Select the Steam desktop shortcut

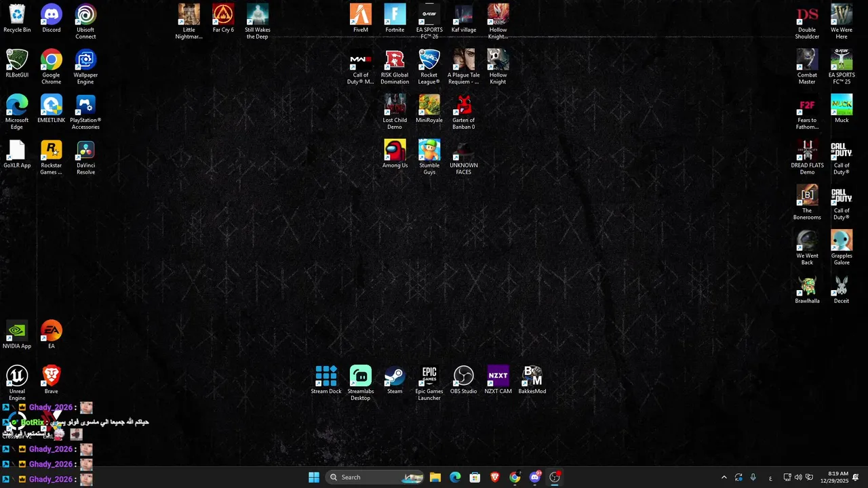[x=395, y=380]
